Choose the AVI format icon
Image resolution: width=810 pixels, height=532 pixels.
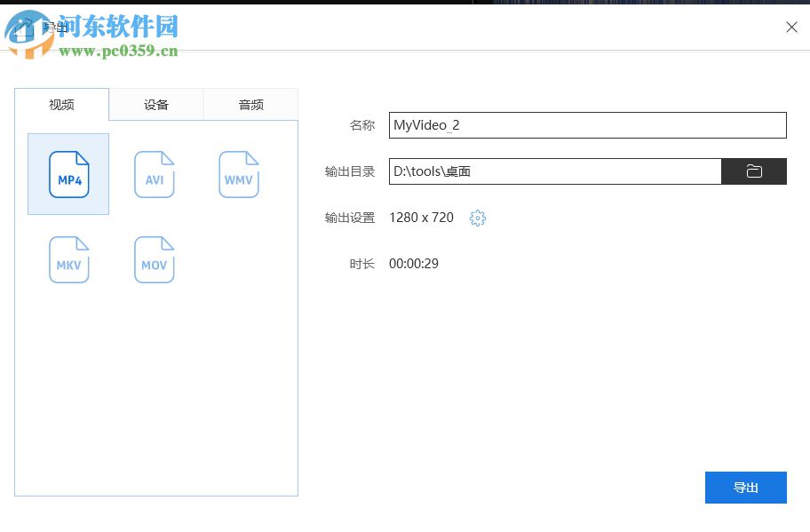pyautogui.click(x=154, y=174)
